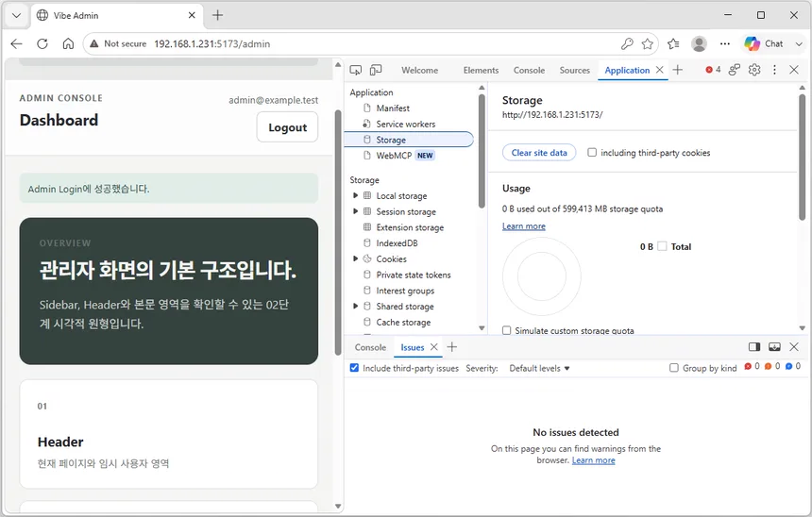Activate DevTools inspect element tool
Screen dimensions: 812x517
click(356, 70)
